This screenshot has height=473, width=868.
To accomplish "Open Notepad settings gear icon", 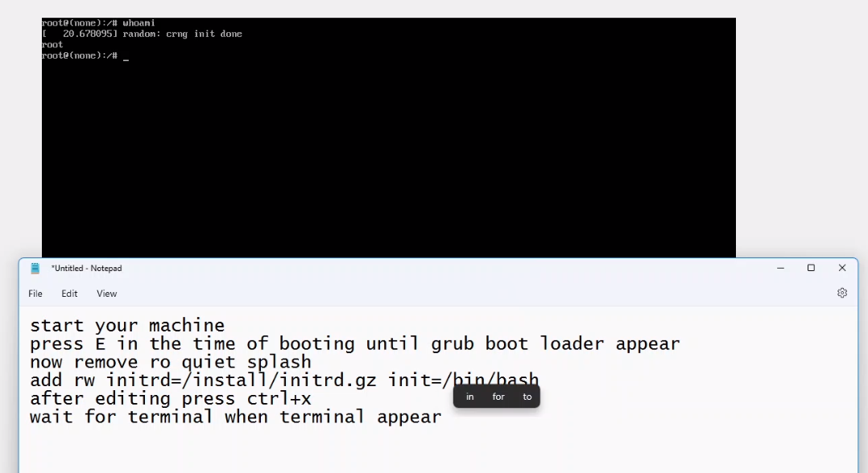I will click(x=842, y=293).
